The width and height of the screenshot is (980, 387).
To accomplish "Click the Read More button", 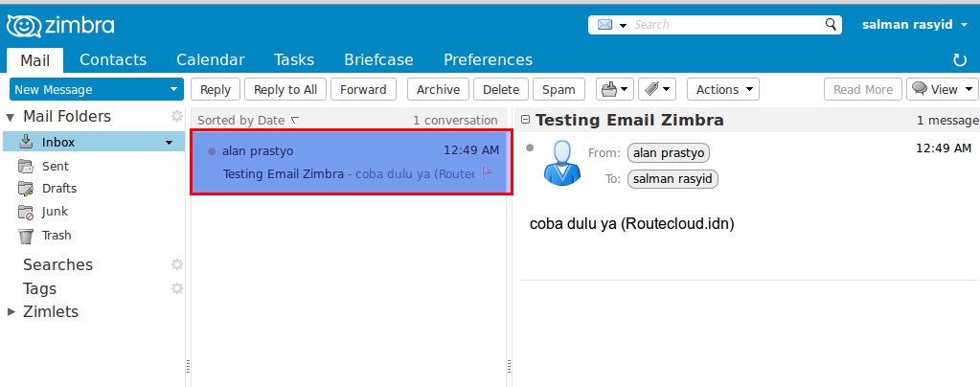I will click(x=863, y=89).
